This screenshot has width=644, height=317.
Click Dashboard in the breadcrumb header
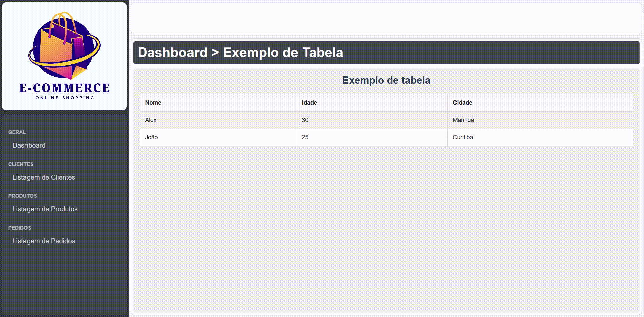[x=172, y=53]
